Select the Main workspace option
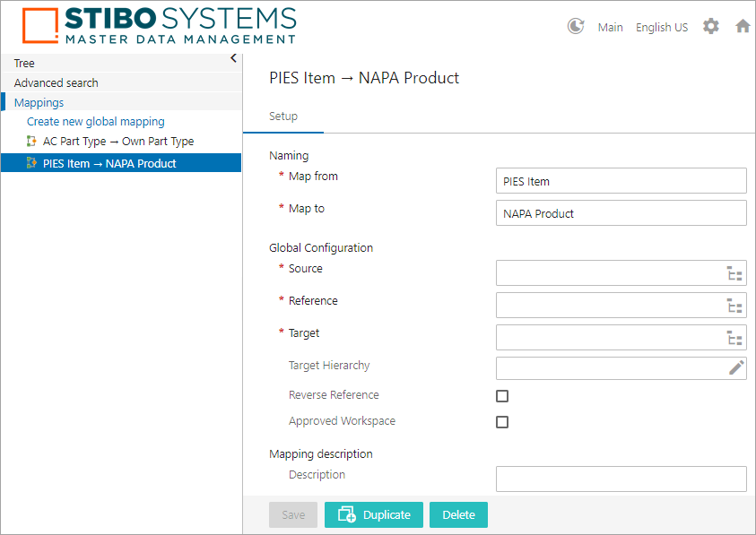756x535 pixels. coord(610,28)
